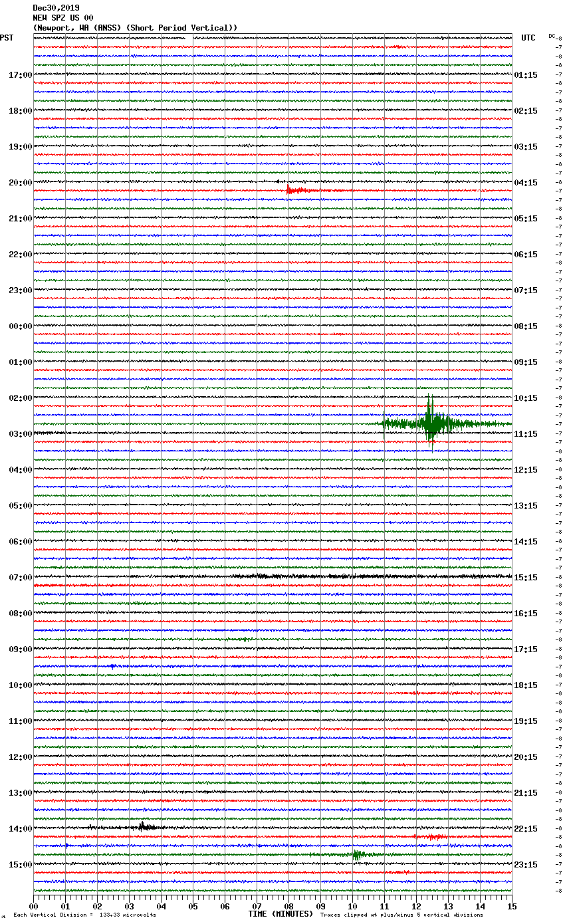This screenshot has height=924, width=565.
Task: Select the 17:00 PST time label
Action: coord(20,75)
